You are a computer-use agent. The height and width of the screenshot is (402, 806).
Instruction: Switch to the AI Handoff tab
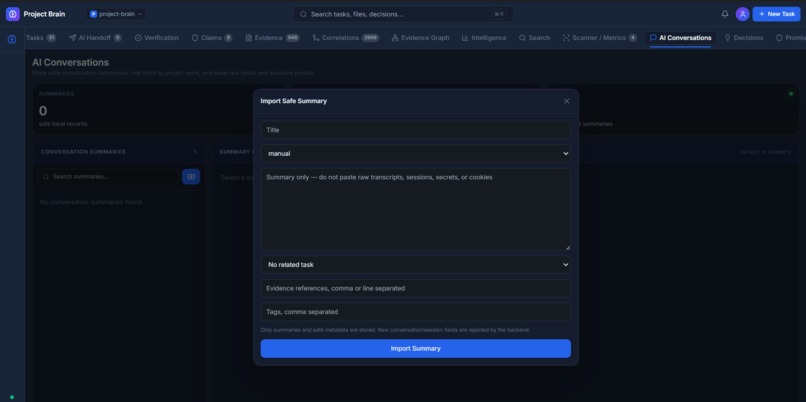tap(95, 38)
